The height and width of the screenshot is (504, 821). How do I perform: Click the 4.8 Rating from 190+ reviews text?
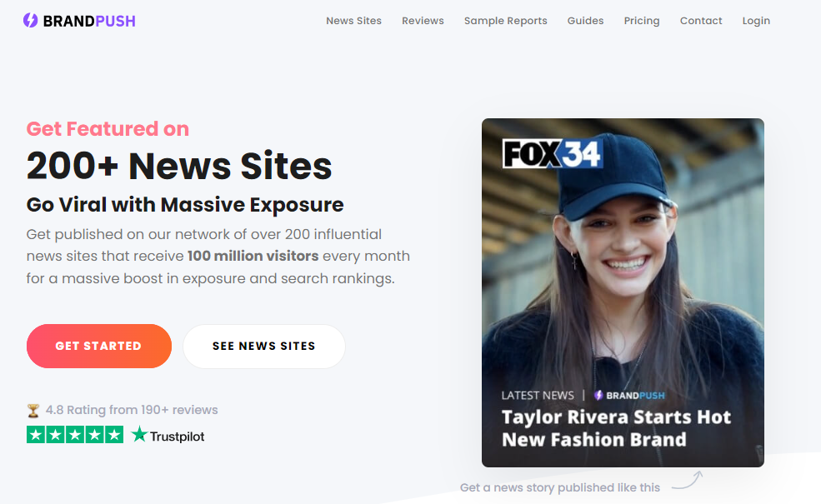[132, 410]
